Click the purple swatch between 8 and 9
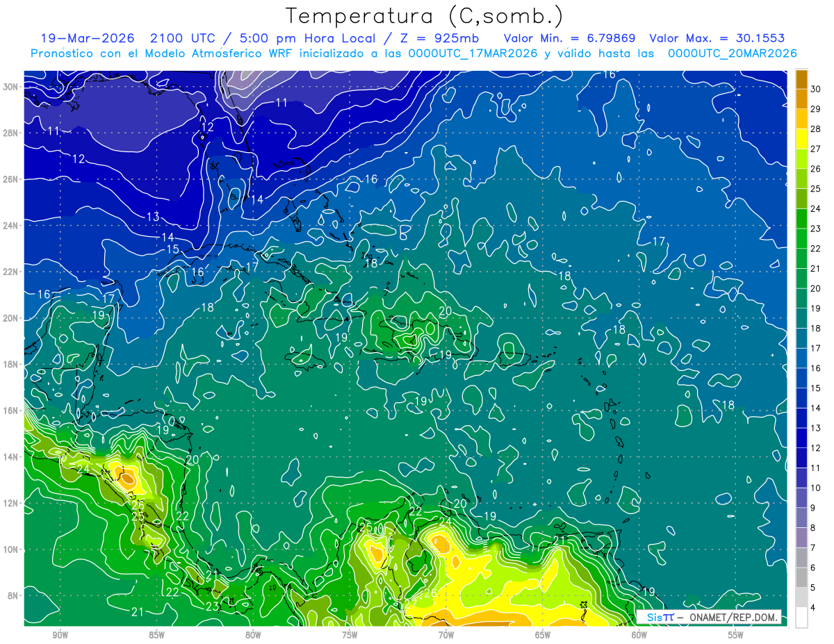834x644 pixels. 801,518
